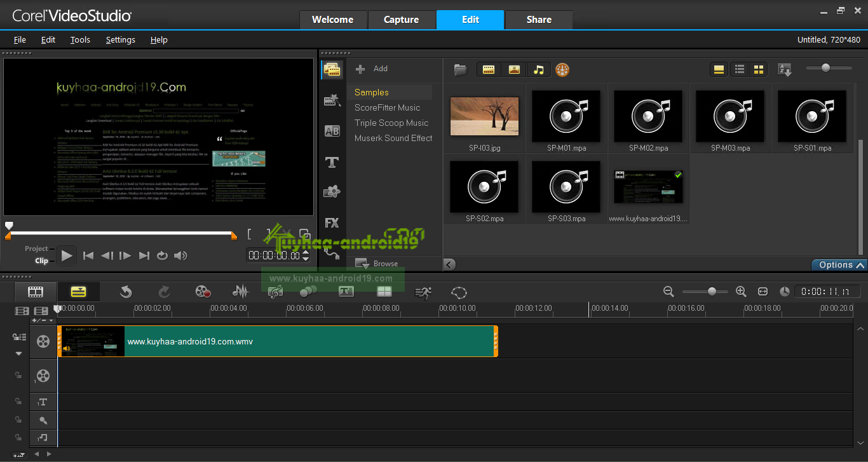Increase the preview timecode with up arrow

[306, 252]
